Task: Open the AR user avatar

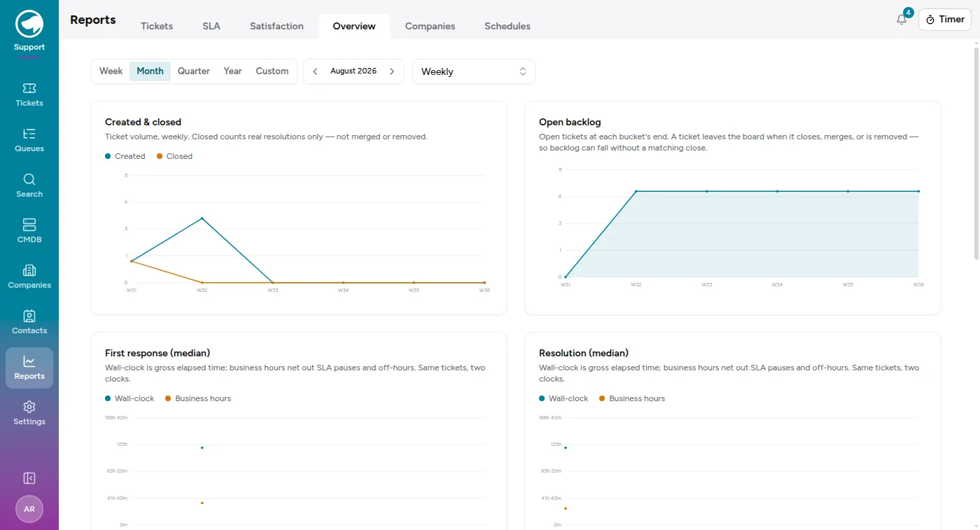Action: pyautogui.click(x=29, y=509)
